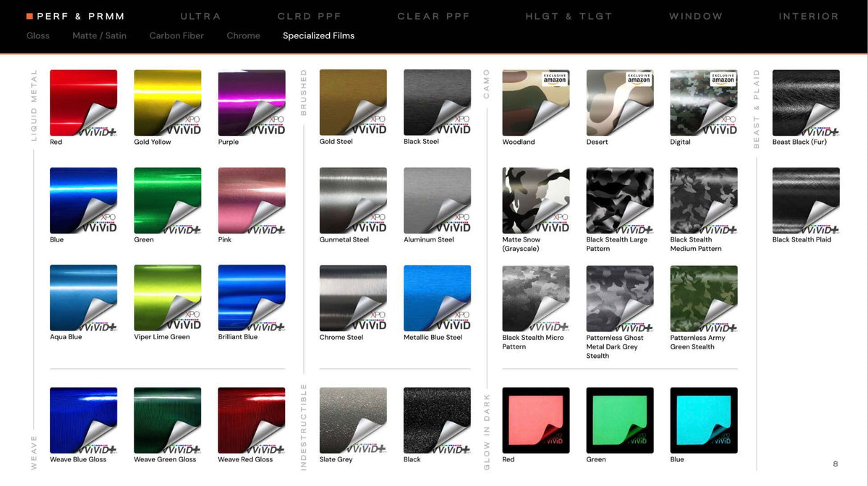The width and height of the screenshot is (868, 486).
Task: Click the Gunmetal Steel label text
Action: tap(344, 239)
